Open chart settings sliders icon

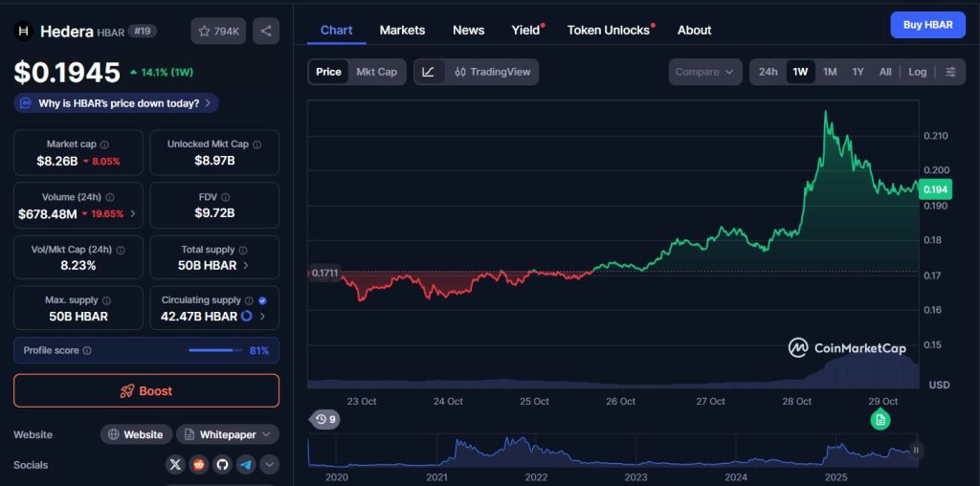[x=950, y=72]
